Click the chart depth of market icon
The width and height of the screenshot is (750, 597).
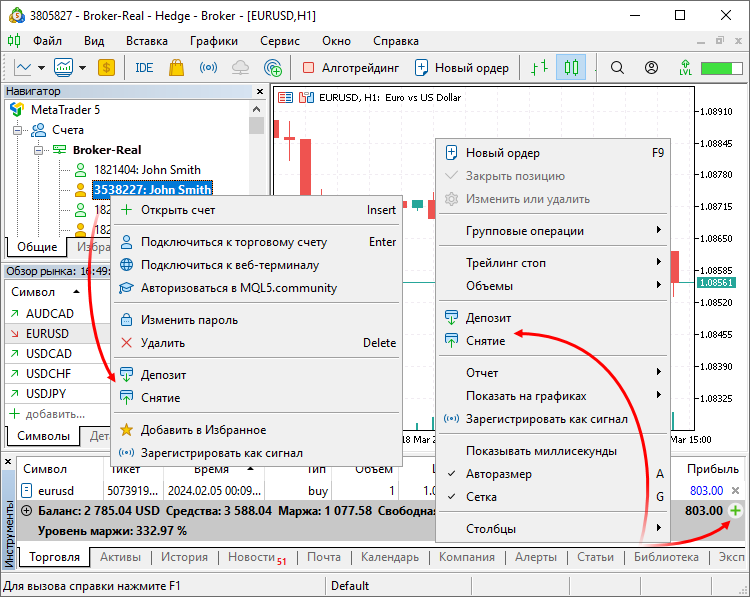pyautogui.click(x=306, y=98)
